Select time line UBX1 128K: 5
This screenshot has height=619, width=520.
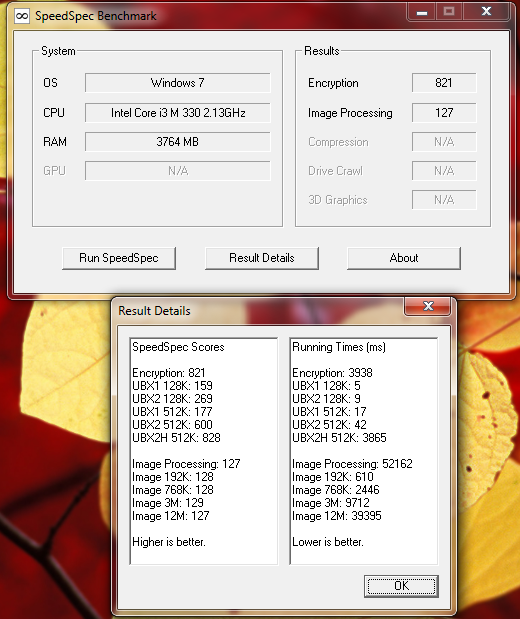326,386
